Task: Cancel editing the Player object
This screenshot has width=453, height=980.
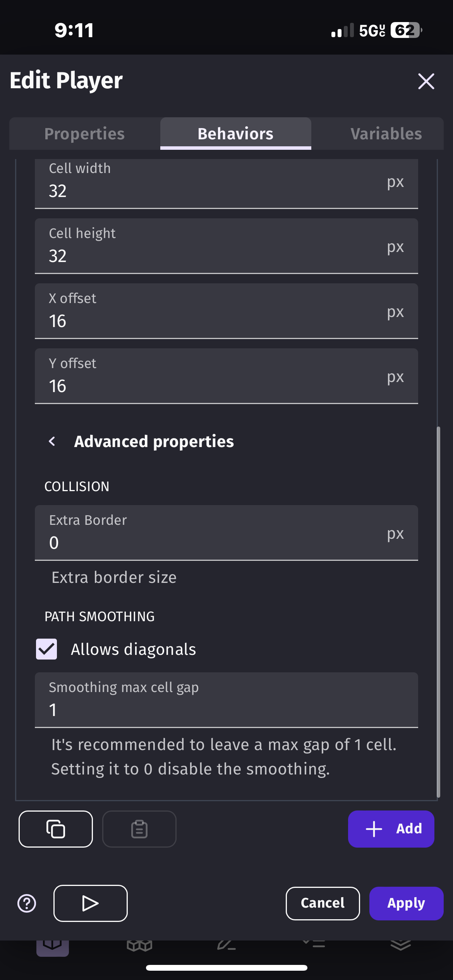Action: 323,903
